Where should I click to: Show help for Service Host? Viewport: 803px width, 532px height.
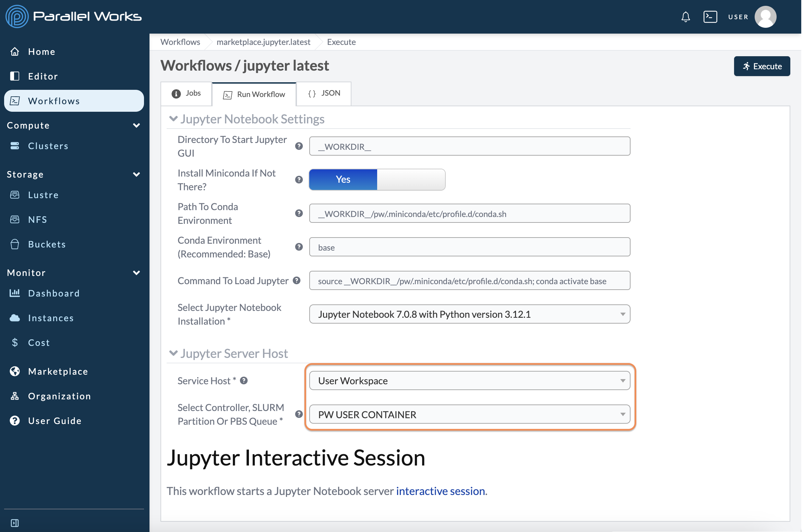244,380
